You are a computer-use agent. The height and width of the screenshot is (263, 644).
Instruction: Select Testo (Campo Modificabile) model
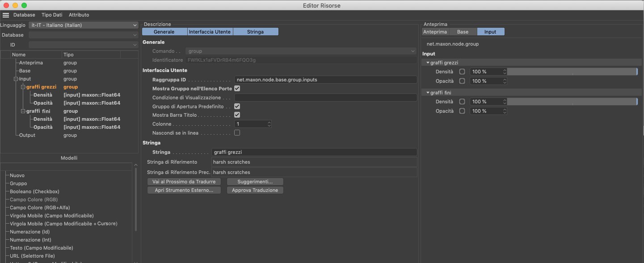tap(42, 248)
